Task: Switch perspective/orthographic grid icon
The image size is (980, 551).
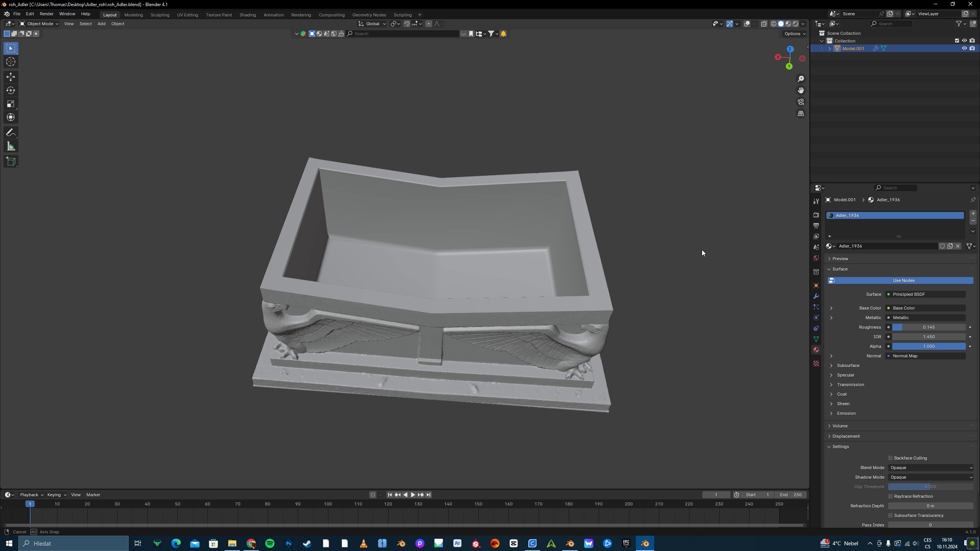Action: point(801,114)
